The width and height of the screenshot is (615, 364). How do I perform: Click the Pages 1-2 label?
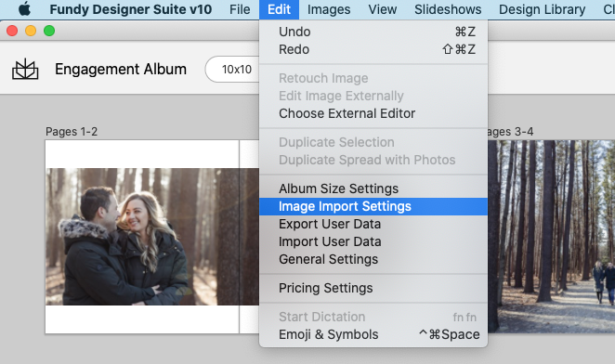coord(72,132)
